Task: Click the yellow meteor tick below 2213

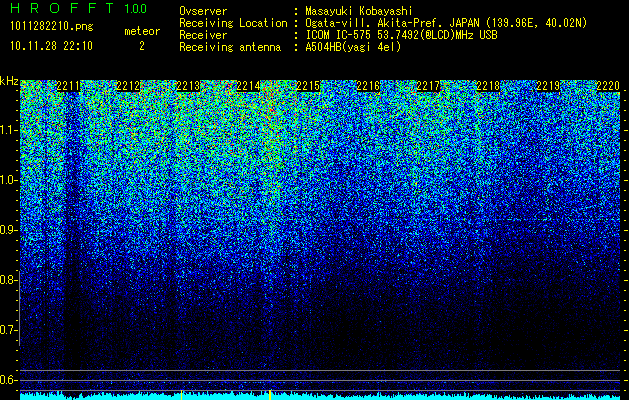Action: tap(181, 395)
